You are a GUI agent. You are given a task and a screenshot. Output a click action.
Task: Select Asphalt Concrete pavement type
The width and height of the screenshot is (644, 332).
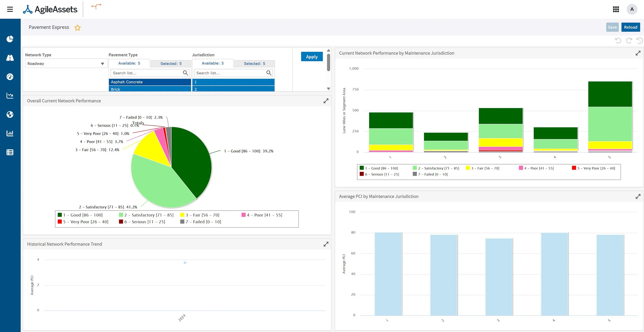150,82
